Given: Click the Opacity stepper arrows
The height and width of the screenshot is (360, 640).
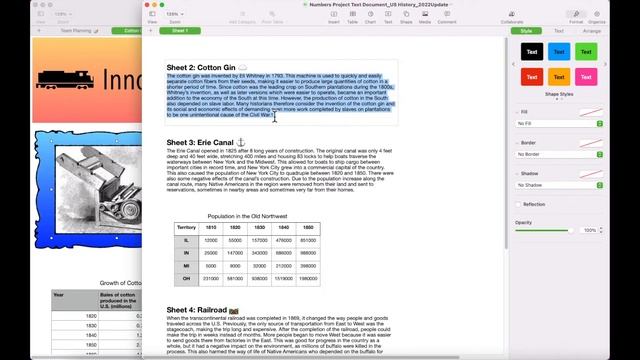Looking at the screenshot, I should tap(601, 231).
